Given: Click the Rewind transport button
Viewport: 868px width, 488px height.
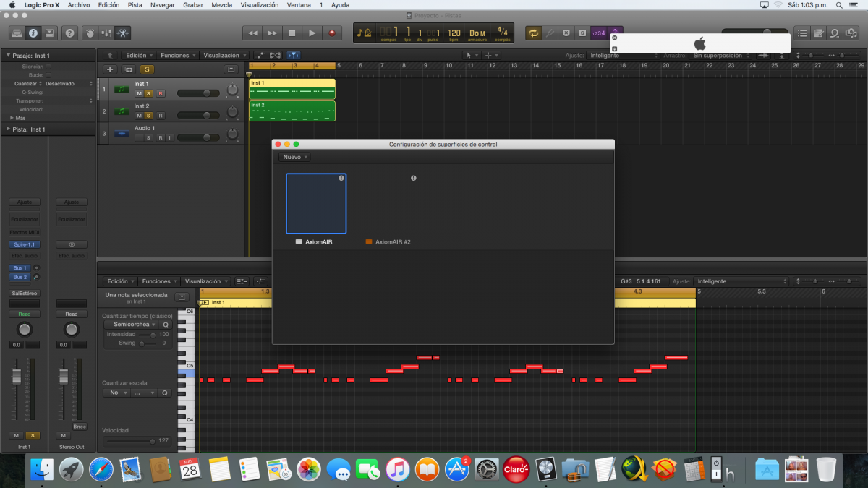Looking at the screenshot, I should pos(252,33).
